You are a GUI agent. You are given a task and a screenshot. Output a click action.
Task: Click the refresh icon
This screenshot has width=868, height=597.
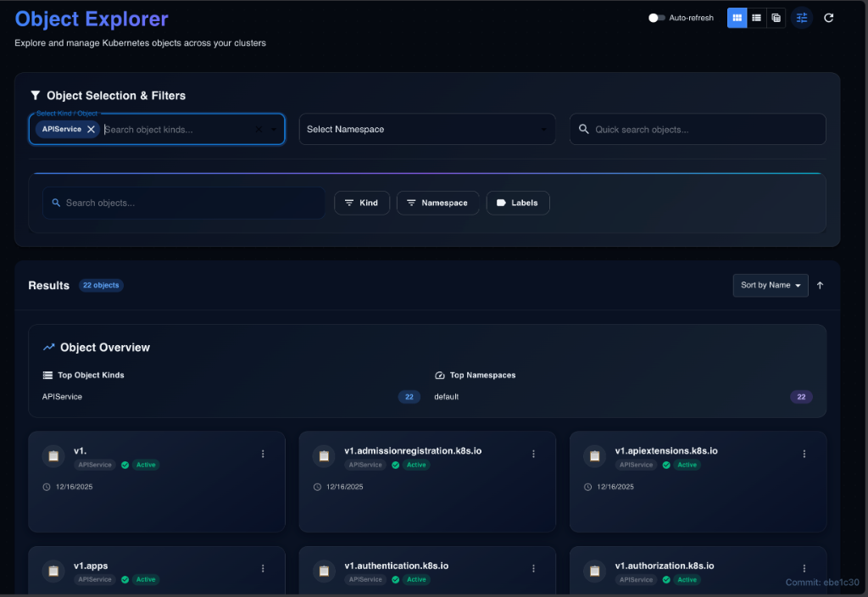click(x=829, y=18)
